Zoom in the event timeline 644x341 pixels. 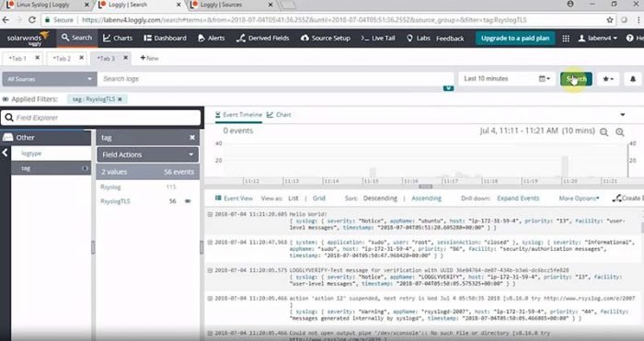pos(620,131)
